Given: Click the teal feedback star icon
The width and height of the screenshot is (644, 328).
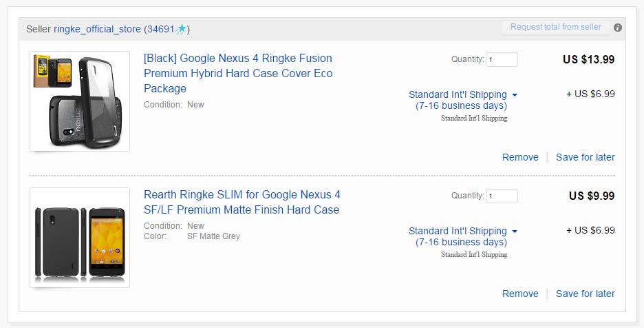Looking at the screenshot, I should (181, 29).
